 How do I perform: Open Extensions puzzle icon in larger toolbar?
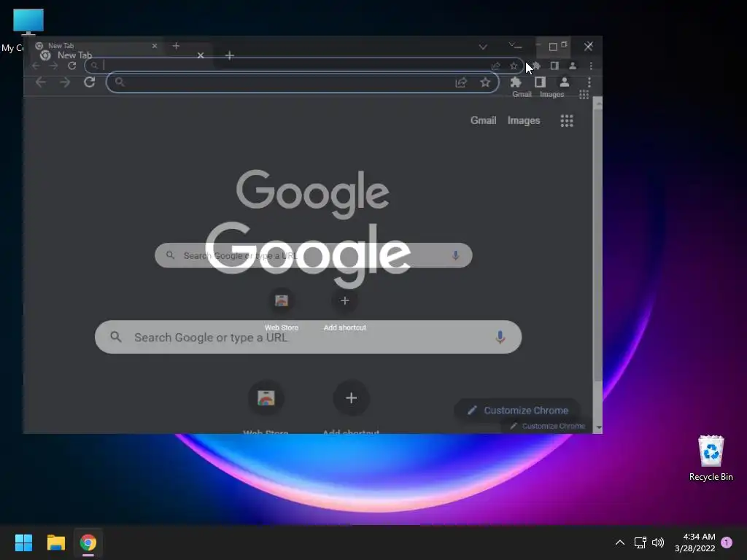point(516,82)
